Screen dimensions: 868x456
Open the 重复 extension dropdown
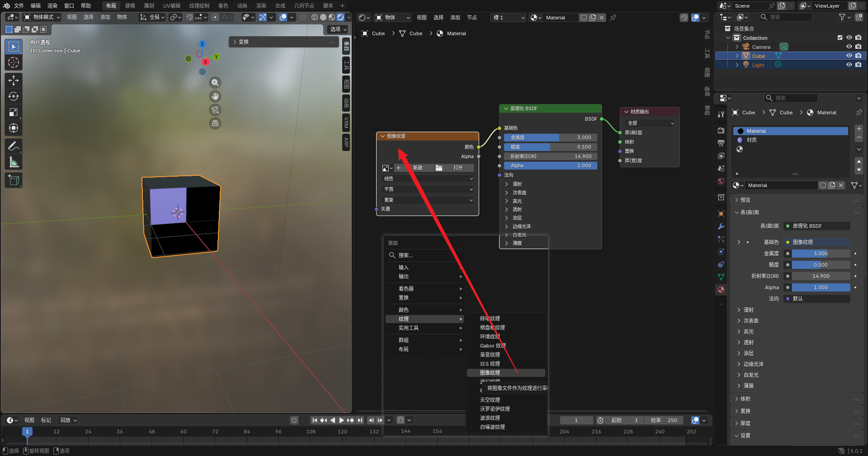pyautogui.click(x=428, y=200)
